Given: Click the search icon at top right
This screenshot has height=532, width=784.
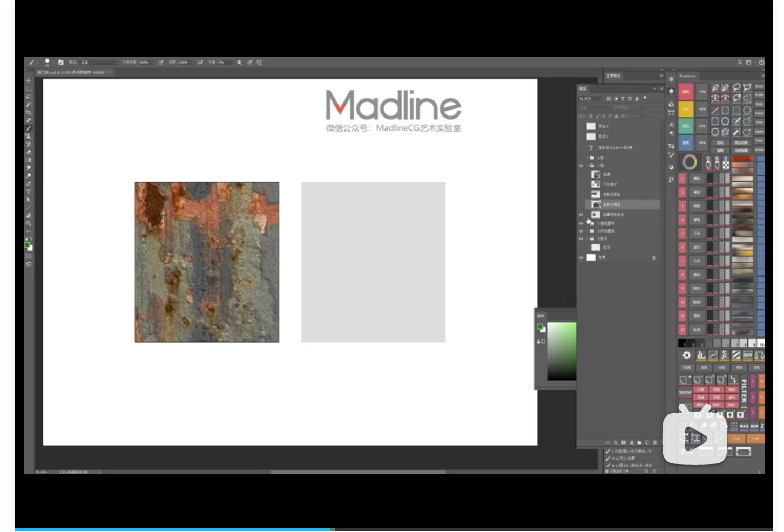Looking at the screenshot, I should click(x=740, y=63).
